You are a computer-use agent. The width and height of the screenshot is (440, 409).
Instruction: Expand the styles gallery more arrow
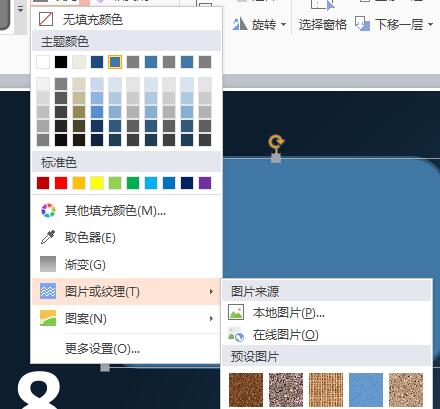tap(21, 10)
